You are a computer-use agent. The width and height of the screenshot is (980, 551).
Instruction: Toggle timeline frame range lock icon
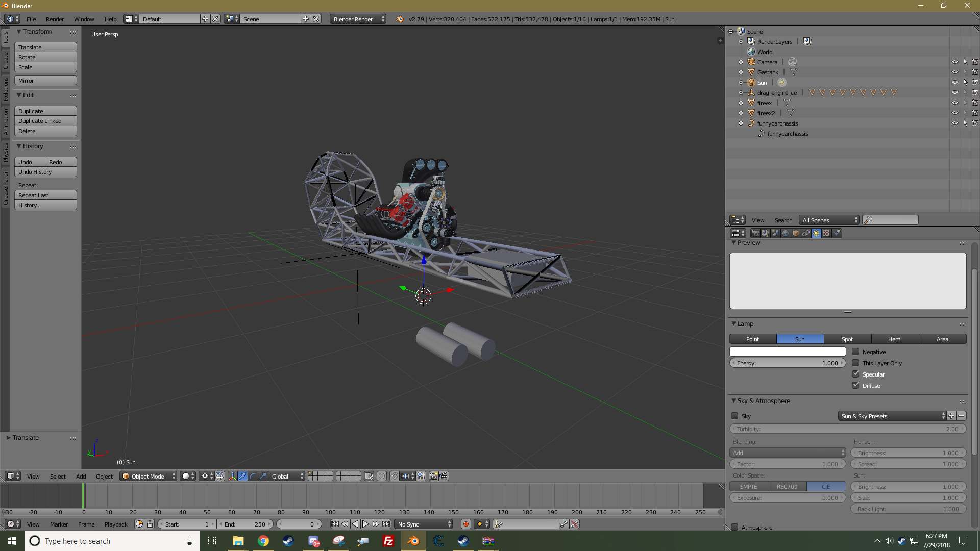(150, 524)
